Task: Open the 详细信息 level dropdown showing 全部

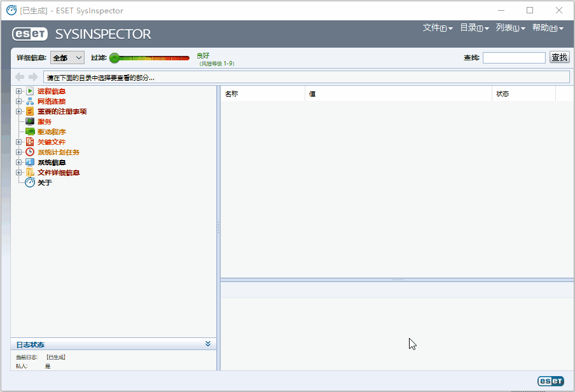Action: pyautogui.click(x=67, y=57)
